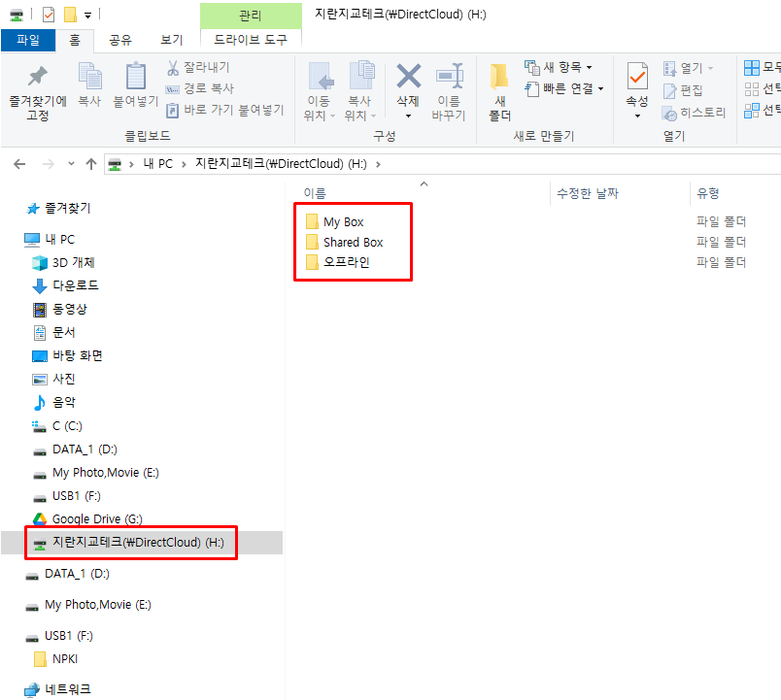Click 경로 복사 in the clipboard group
This screenshot has height=700, width=781.
coord(206,88)
